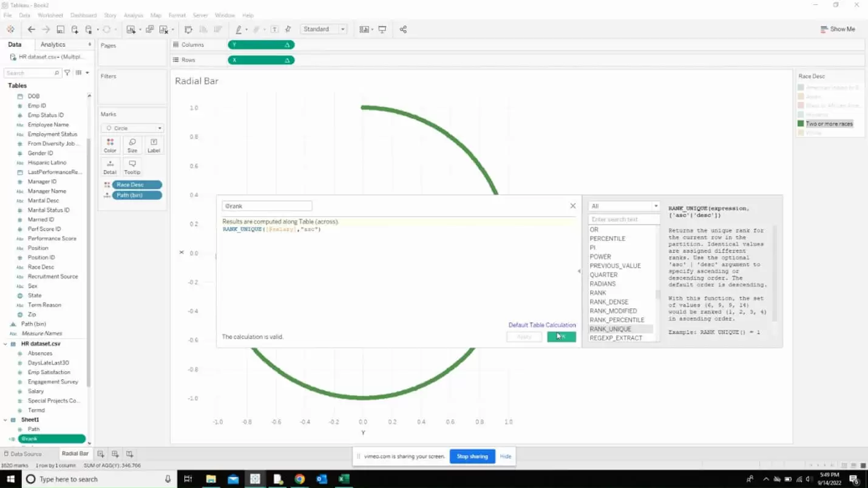Click the New Dashboard tab icon at bottom

[x=115, y=453]
